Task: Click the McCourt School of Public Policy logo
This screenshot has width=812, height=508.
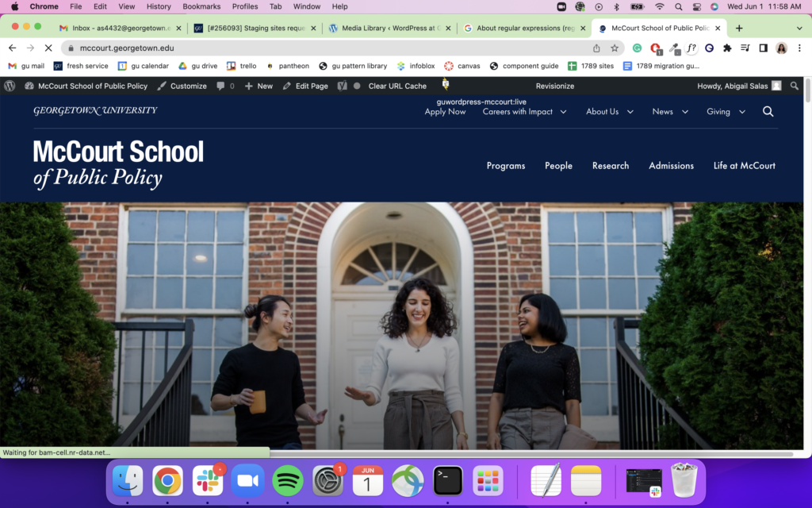Action: [x=119, y=164]
